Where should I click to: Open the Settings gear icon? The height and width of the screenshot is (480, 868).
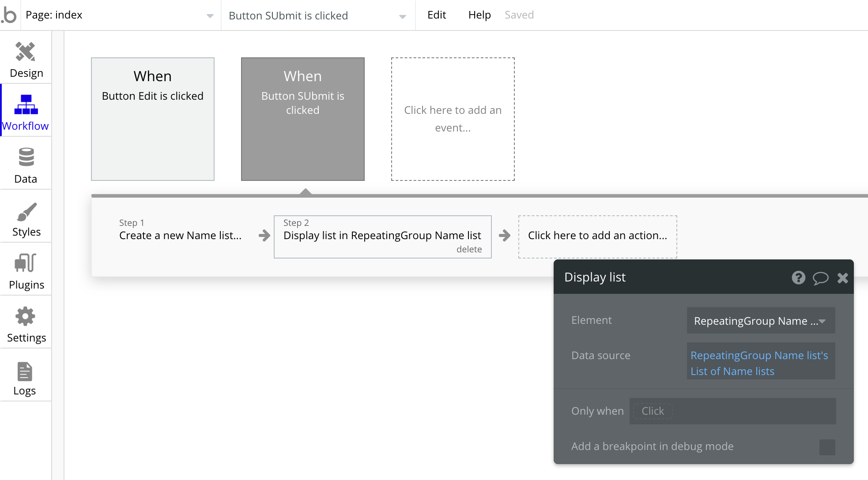26,316
